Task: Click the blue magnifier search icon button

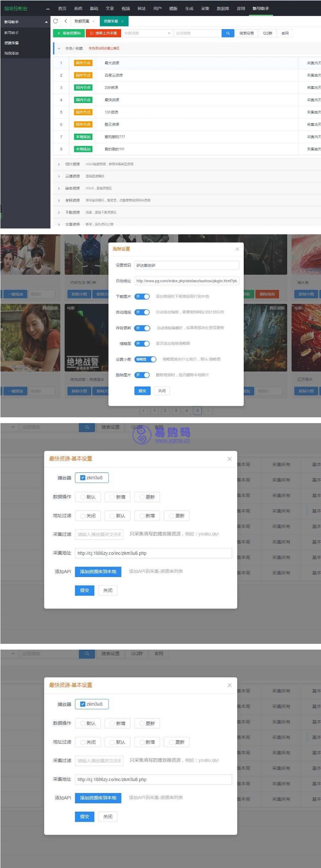Action: (228, 33)
